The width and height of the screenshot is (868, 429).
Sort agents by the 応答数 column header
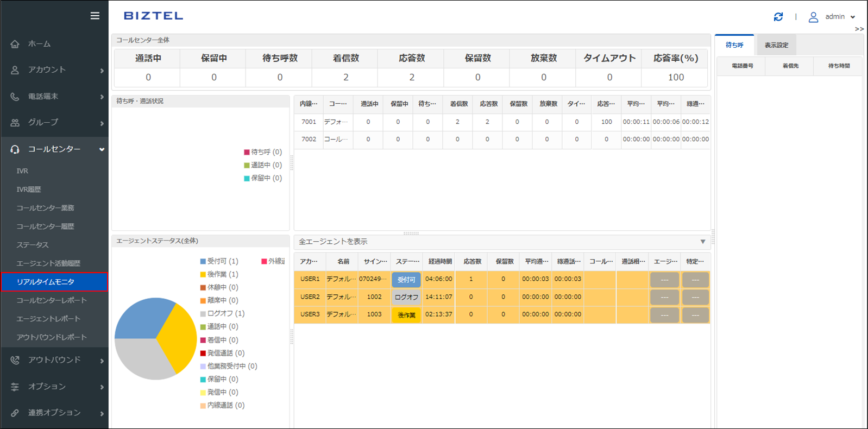point(472,261)
